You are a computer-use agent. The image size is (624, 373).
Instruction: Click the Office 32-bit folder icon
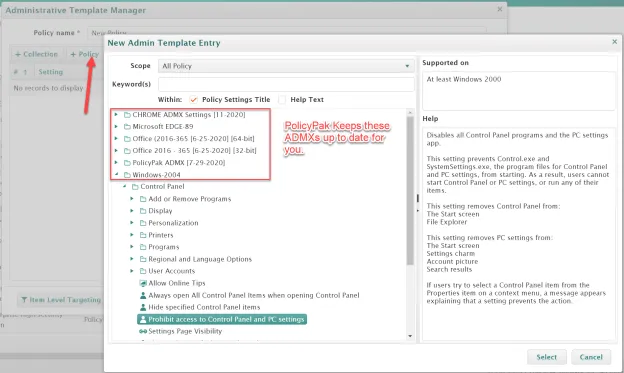(x=127, y=151)
